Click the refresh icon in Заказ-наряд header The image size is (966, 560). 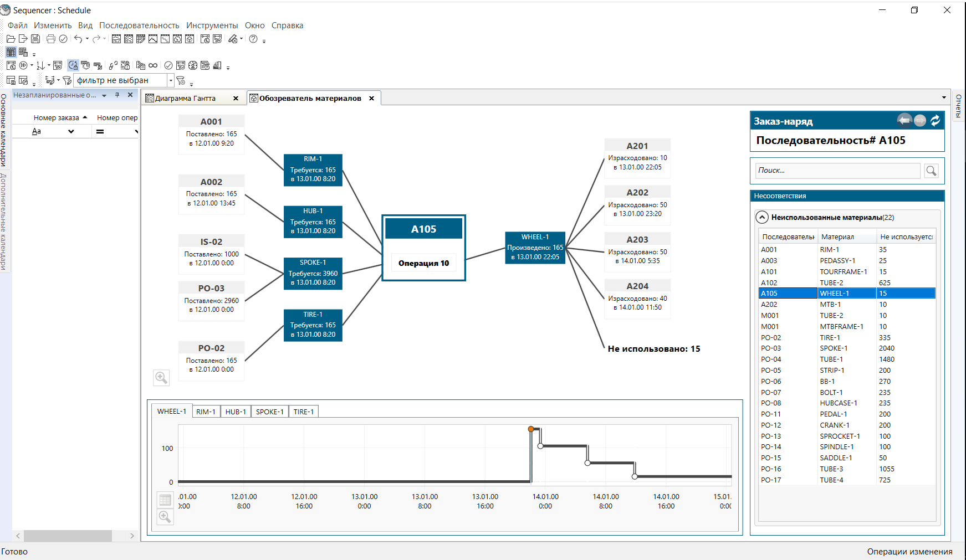[936, 120]
